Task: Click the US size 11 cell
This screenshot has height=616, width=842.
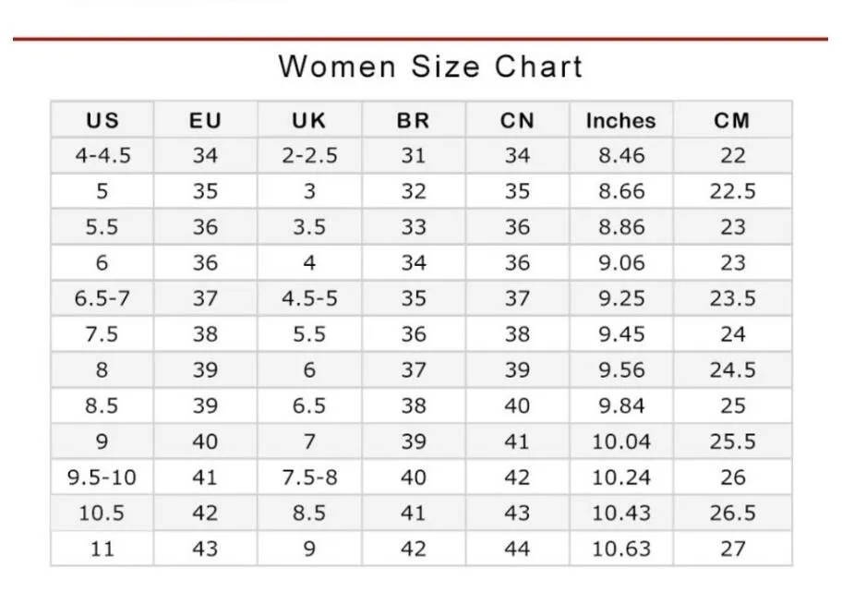Action: click(x=102, y=549)
